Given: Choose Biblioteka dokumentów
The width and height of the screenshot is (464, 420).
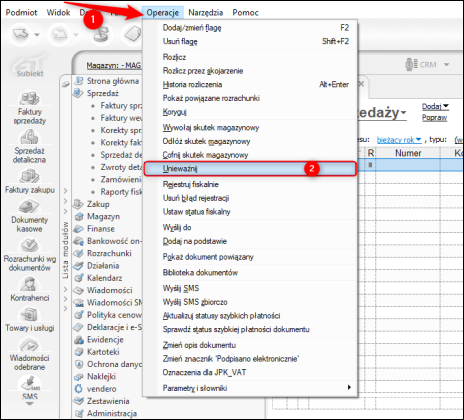Looking at the screenshot, I should tap(250, 273).
